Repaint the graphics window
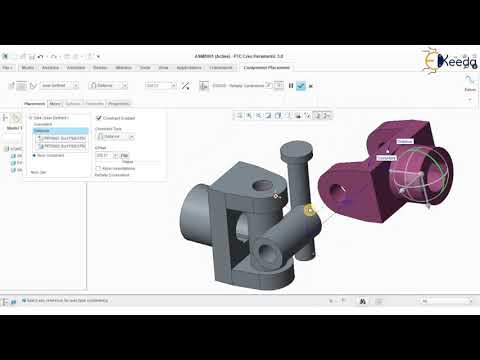This screenshot has height=360, width=480. click(x=268, y=116)
